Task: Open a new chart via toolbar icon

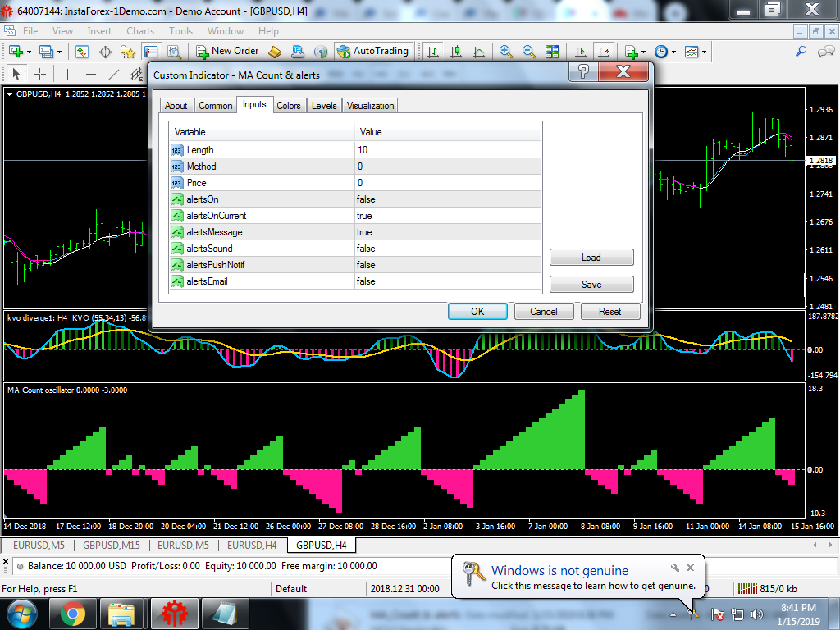Action: tap(16, 52)
